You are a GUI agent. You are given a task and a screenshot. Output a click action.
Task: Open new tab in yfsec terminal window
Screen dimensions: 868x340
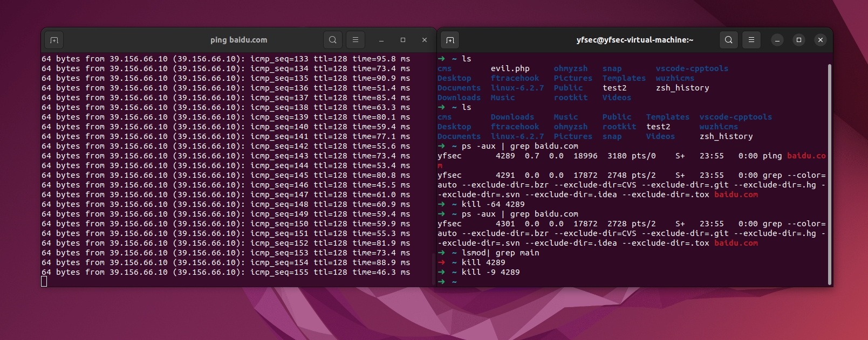(450, 40)
